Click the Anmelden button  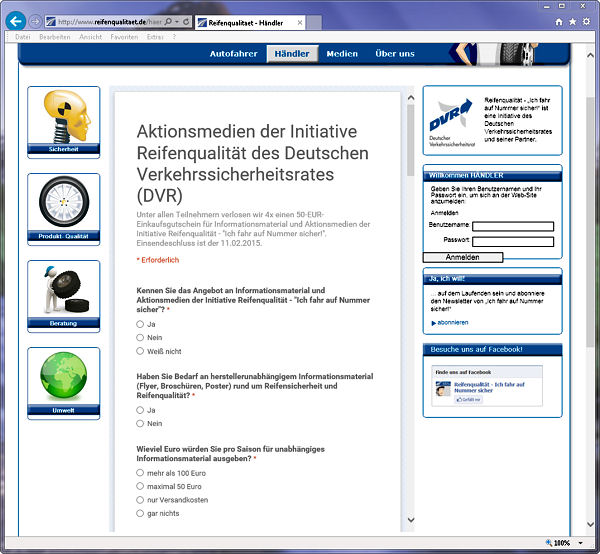(463, 257)
